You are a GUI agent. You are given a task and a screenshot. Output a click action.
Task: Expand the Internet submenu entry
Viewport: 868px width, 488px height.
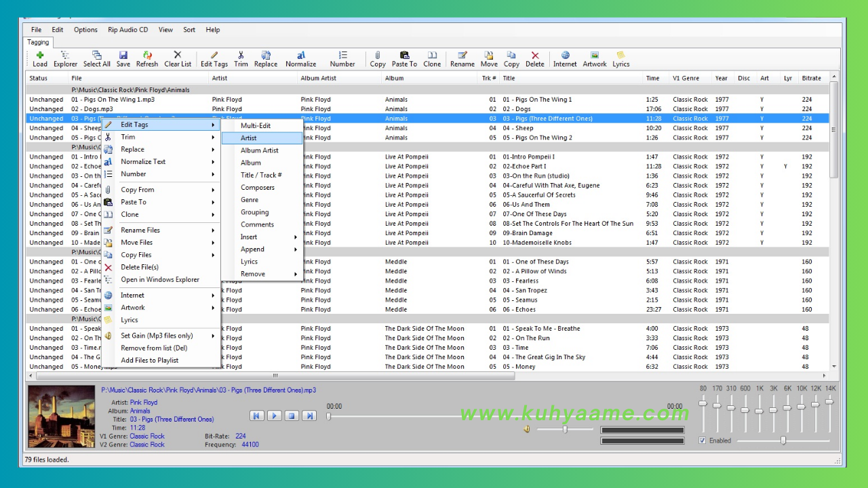161,296
